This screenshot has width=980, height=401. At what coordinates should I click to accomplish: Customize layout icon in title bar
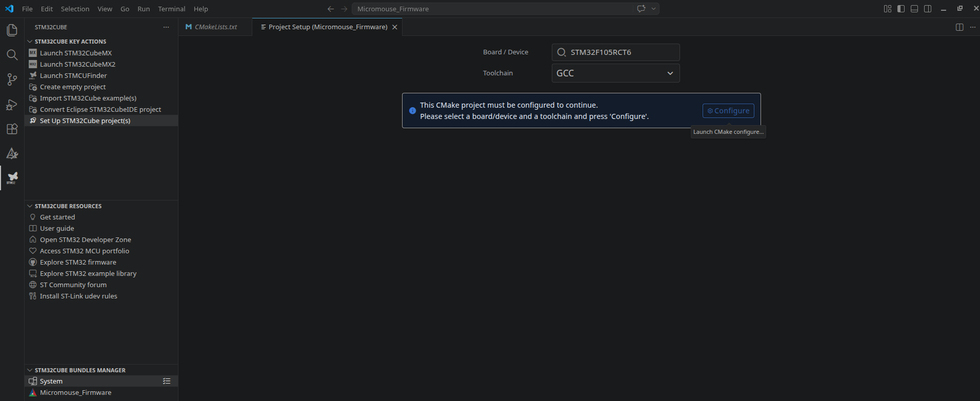click(888, 9)
